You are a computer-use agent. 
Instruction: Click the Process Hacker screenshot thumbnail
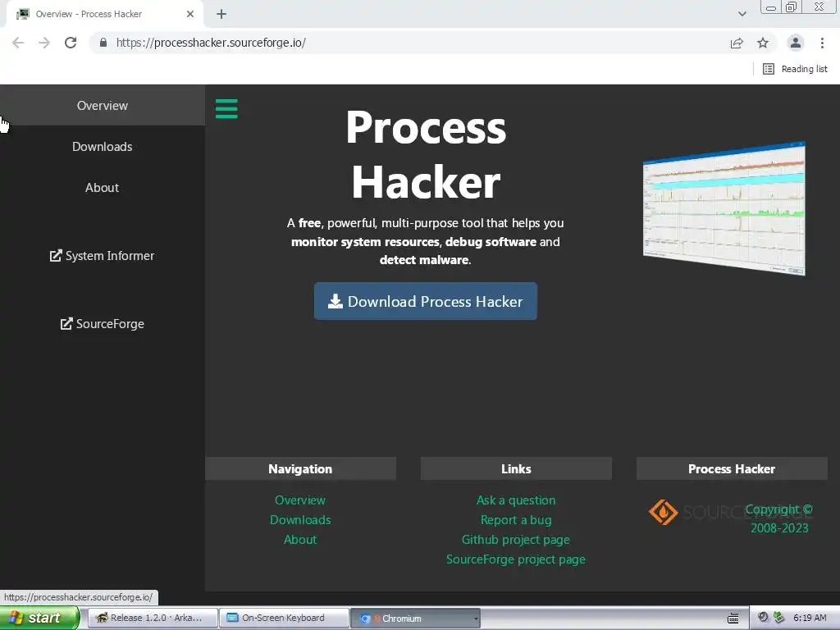[724, 208]
